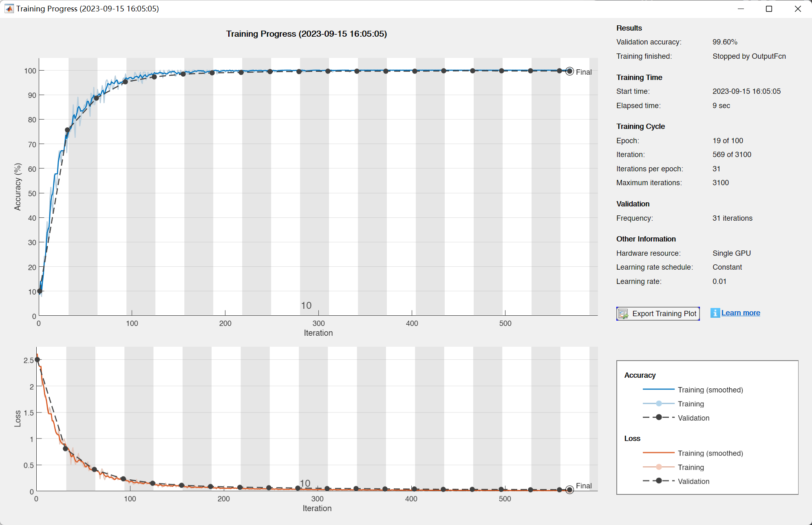This screenshot has height=525, width=812.
Task: Click orange Training (smoothed) line in legend
Action: coord(659,453)
